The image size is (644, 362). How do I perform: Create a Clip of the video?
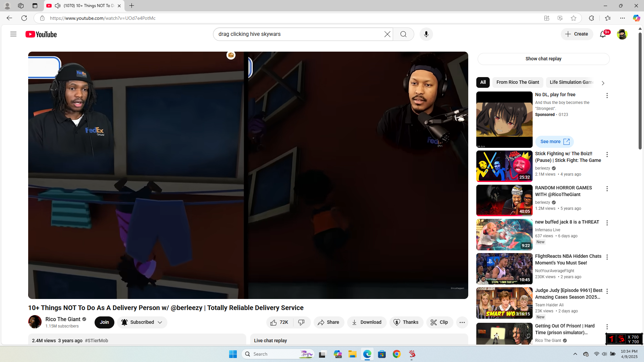click(440, 322)
